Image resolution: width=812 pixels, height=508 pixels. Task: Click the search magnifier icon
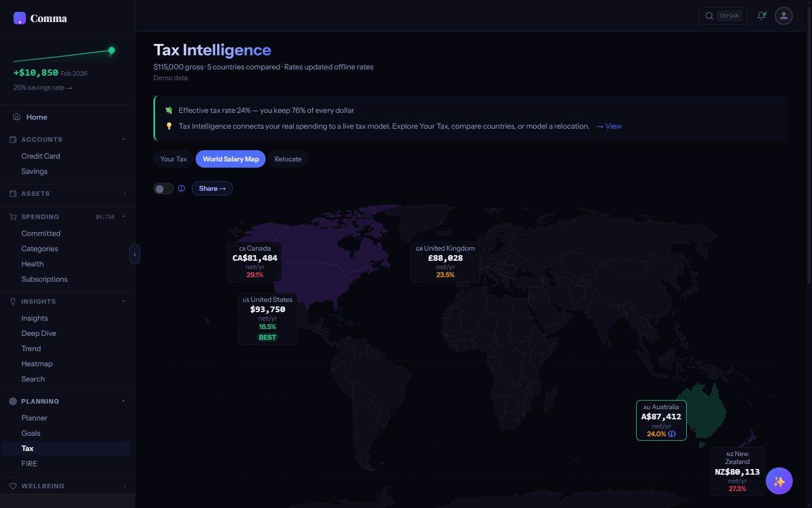click(709, 16)
